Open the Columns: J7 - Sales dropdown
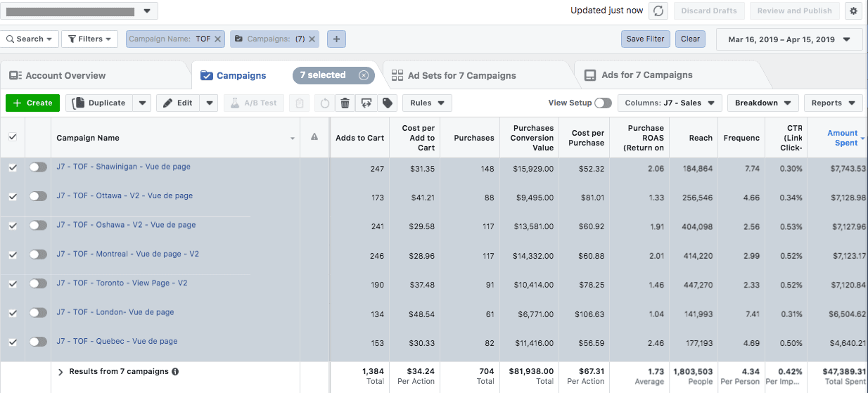Image resolution: width=868 pixels, height=393 pixels. pos(670,103)
